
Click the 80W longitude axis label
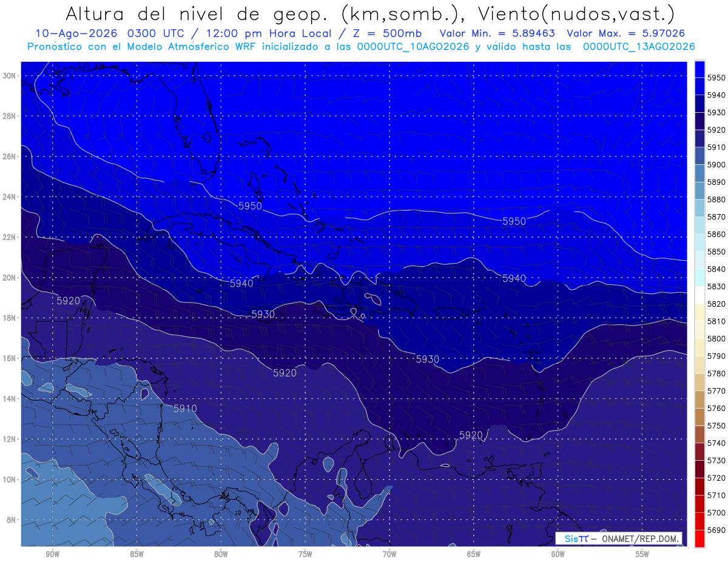(221, 554)
